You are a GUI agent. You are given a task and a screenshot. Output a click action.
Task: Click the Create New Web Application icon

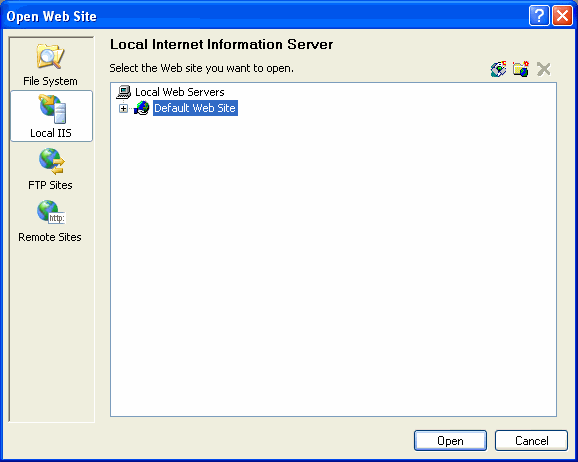click(x=498, y=69)
